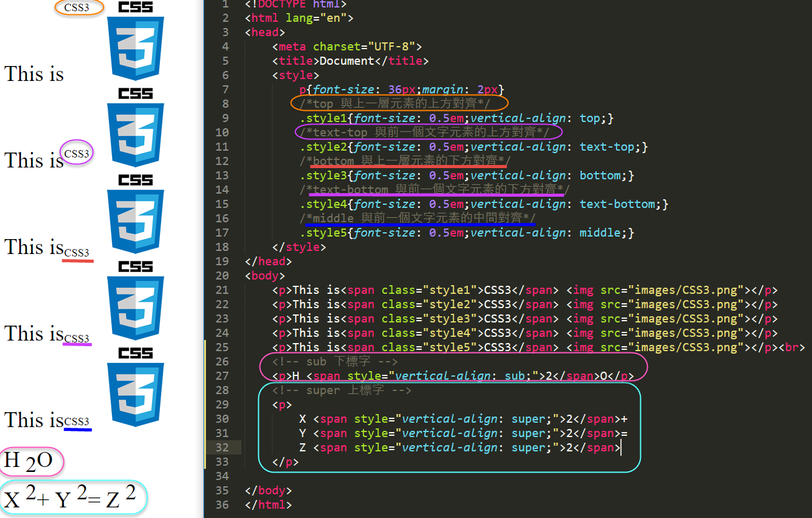Click the CSS3 logo beside blue-underlined CSS3 text
The height and width of the screenshot is (518, 812).
136,388
